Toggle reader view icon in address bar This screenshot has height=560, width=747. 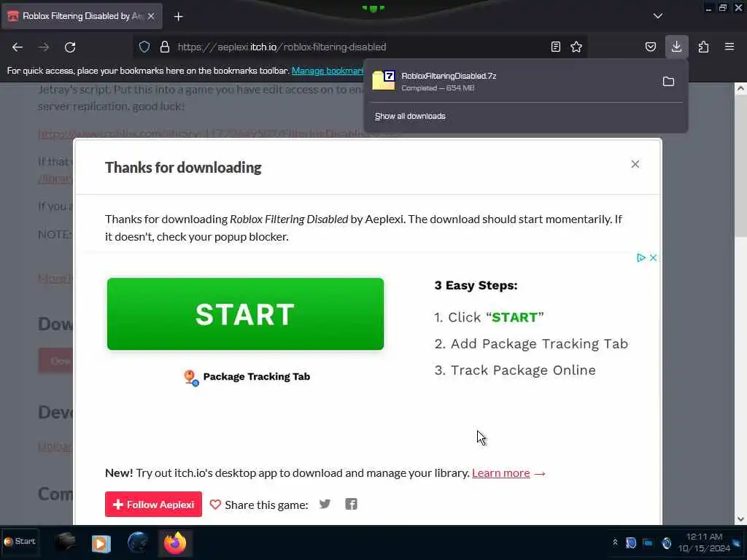pos(555,47)
